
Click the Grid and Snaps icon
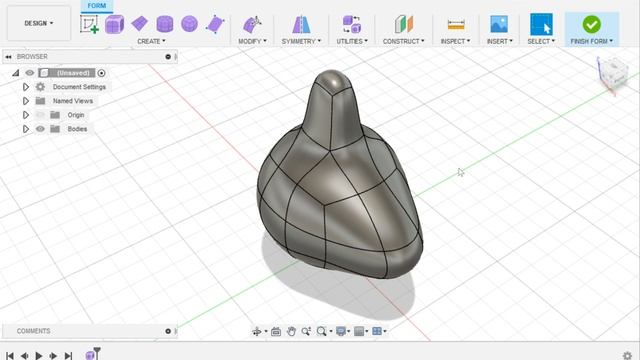[359, 331]
